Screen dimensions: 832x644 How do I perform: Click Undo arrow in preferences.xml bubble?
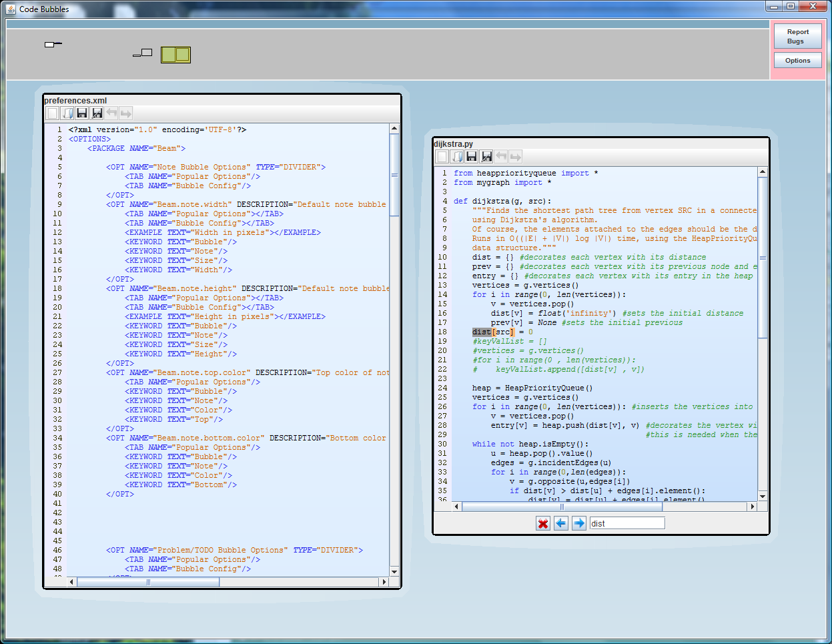tap(111, 113)
